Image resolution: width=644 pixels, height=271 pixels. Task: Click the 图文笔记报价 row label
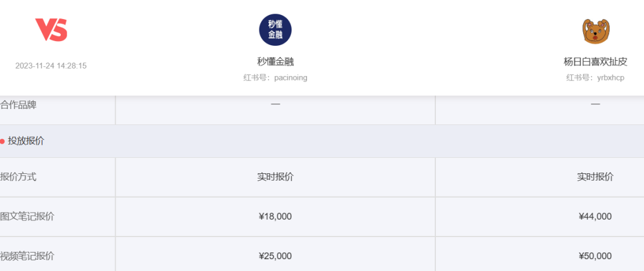27,216
